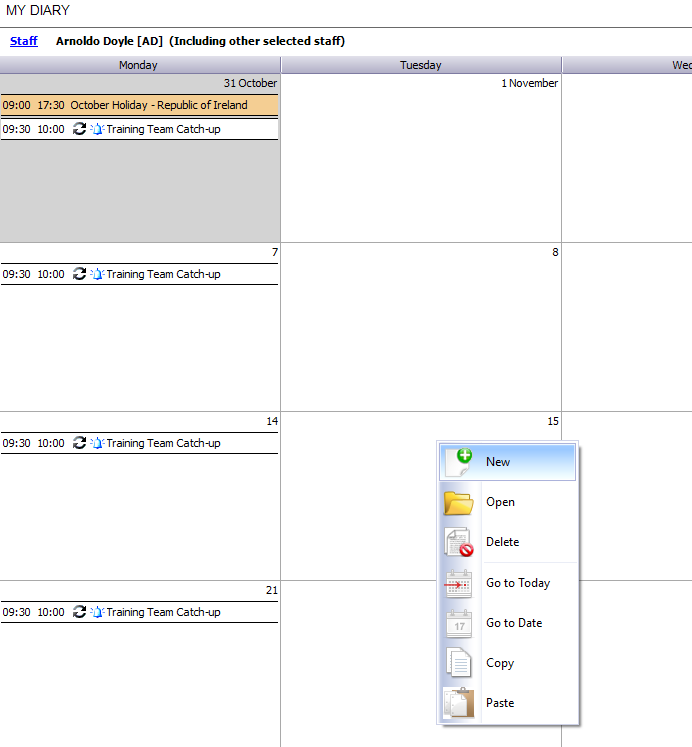Click the date number 15 on Tuesday
Image resolution: width=692 pixels, height=747 pixels.
coord(553,422)
